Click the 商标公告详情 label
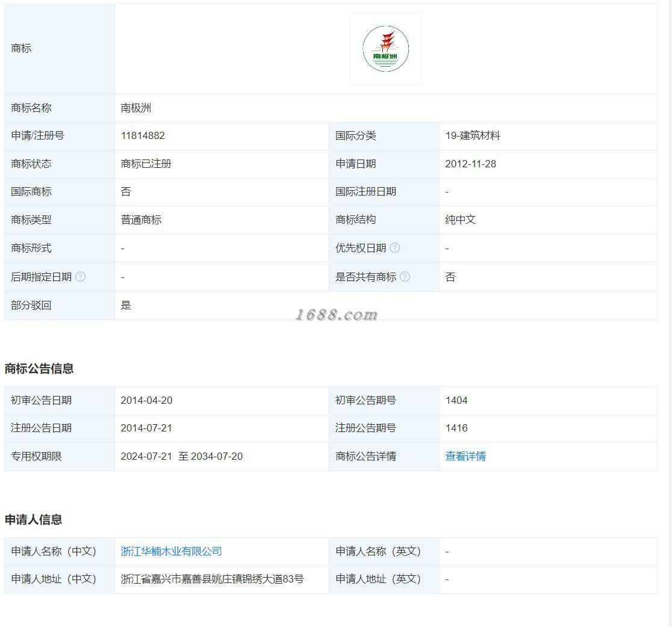 pos(366,456)
